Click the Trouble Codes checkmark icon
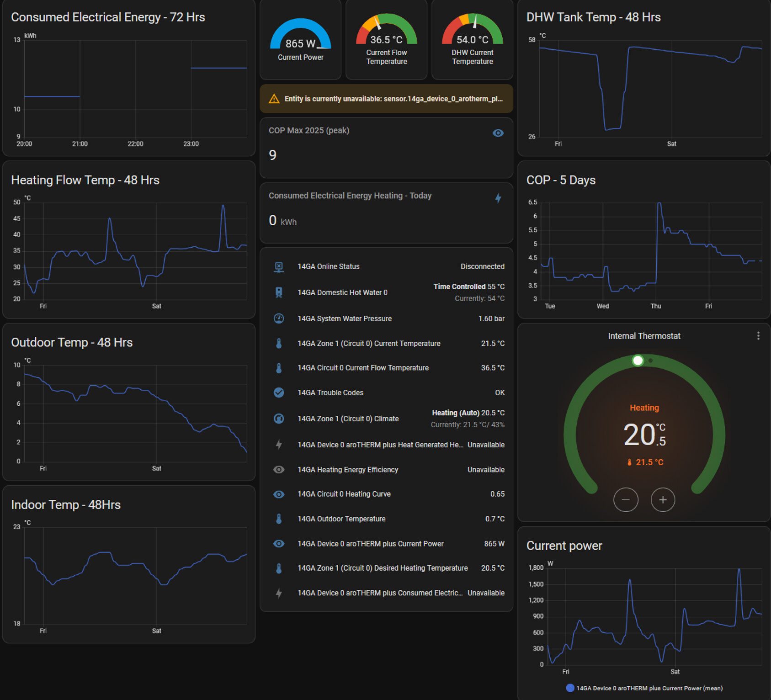Viewport: 771px width, 700px height. 279,392
